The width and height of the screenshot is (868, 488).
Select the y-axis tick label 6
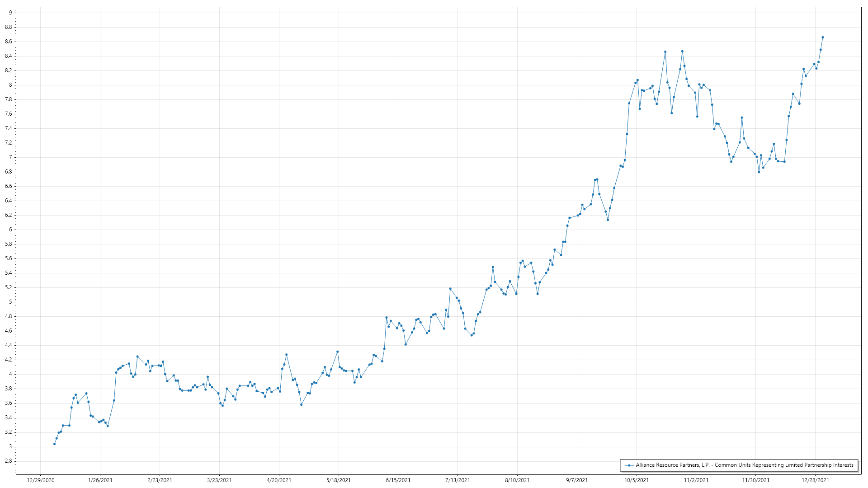10,230
